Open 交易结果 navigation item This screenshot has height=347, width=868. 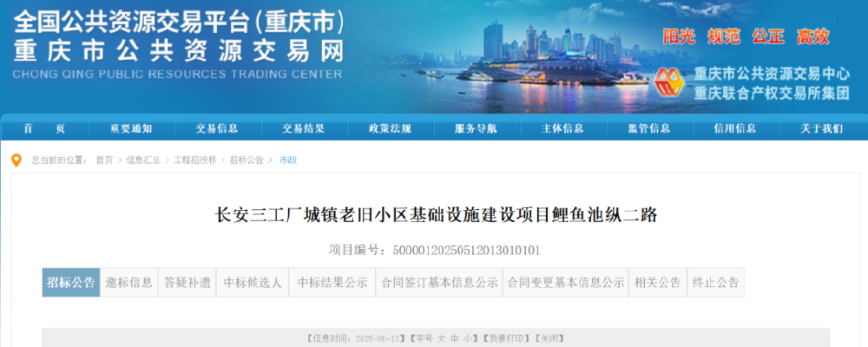pos(303,129)
